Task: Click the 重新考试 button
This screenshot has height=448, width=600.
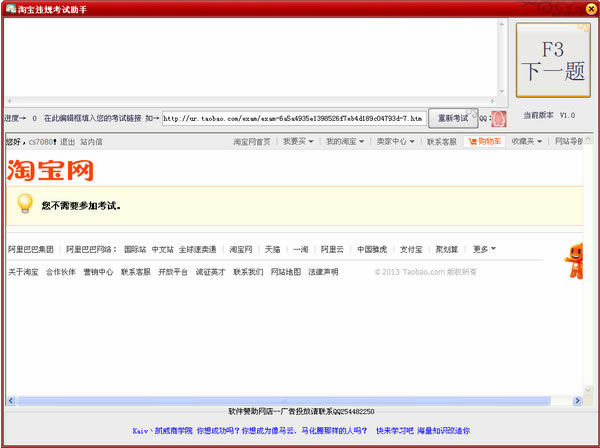Action: pyautogui.click(x=453, y=118)
